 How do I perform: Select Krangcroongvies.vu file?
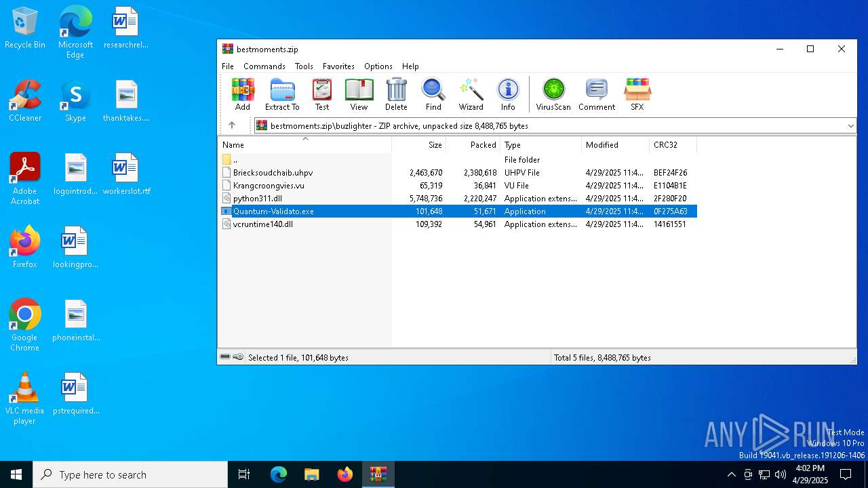click(458, 186)
